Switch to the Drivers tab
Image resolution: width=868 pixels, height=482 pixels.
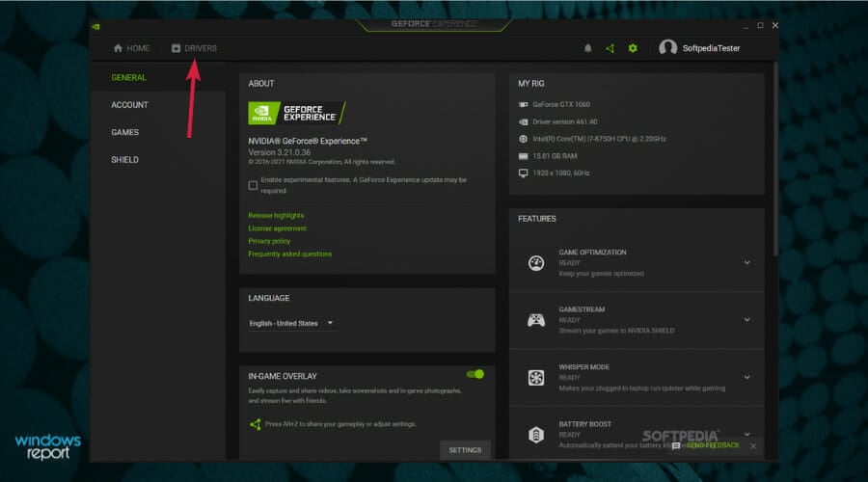coord(194,48)
